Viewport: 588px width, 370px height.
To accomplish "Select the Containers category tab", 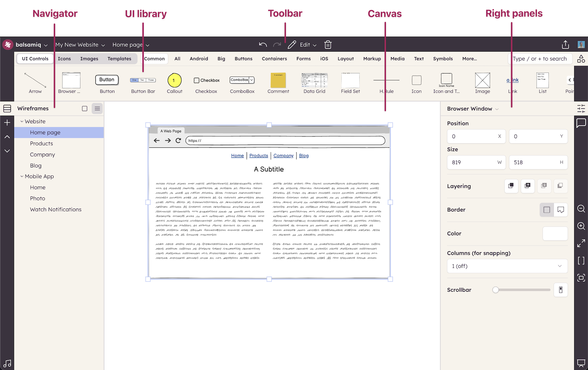I will pos(274,59).
